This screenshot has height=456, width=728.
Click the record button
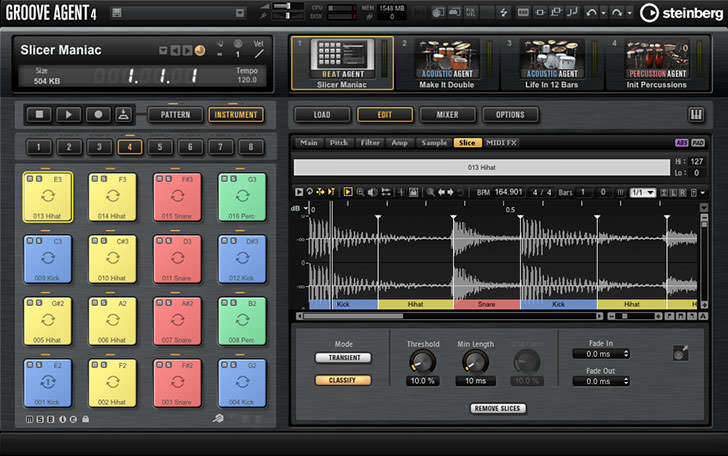coord(98,114)
